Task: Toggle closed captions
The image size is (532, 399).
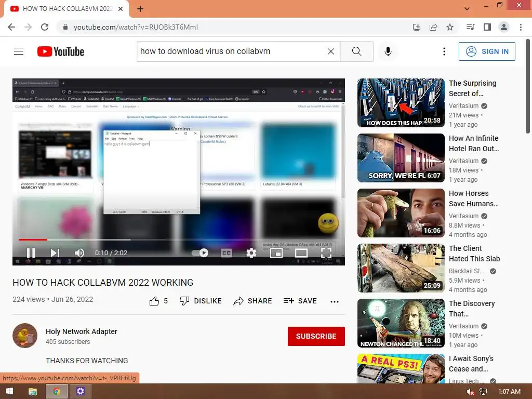Action: click(227, 253)
